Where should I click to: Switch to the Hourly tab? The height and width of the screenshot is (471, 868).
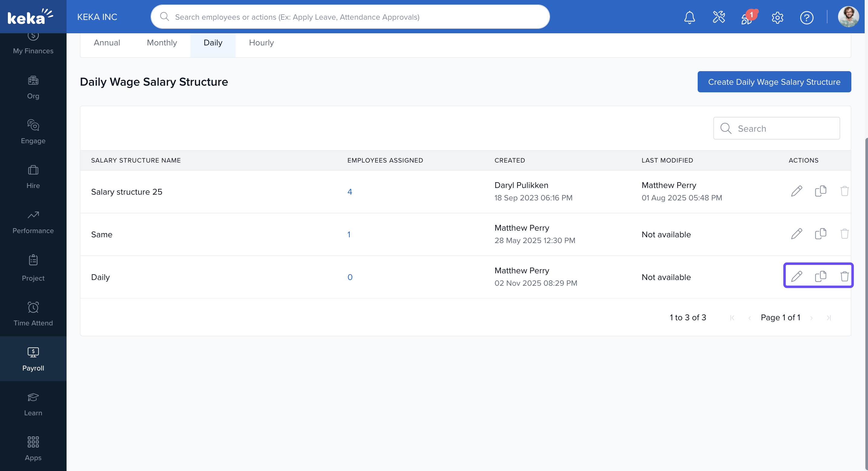(x=261, y=43)
